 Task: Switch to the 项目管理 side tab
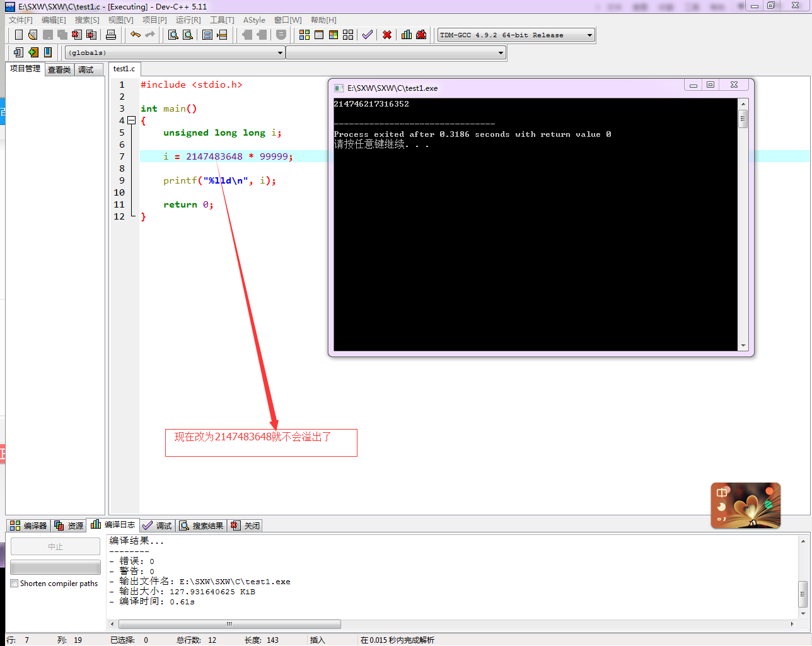pos(25,69)
